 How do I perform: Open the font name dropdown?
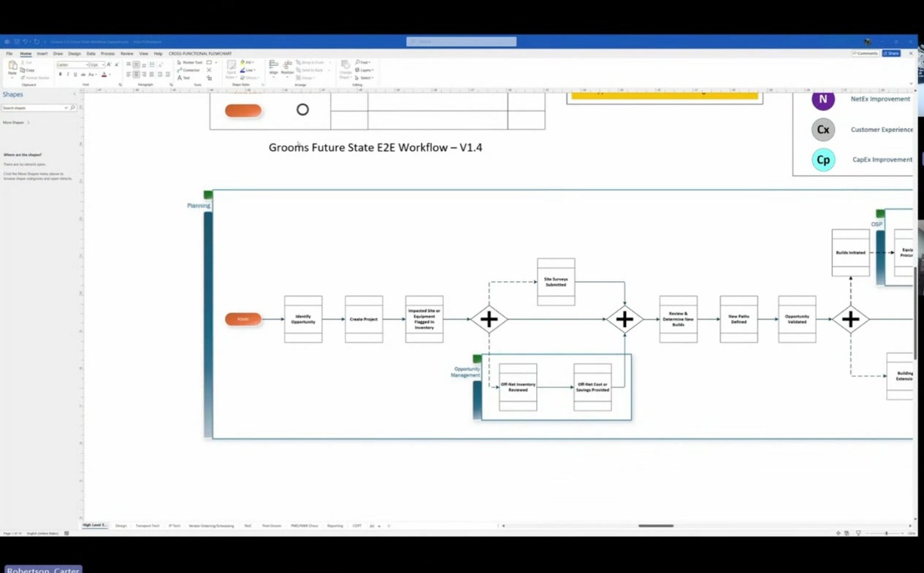[86, 65]
